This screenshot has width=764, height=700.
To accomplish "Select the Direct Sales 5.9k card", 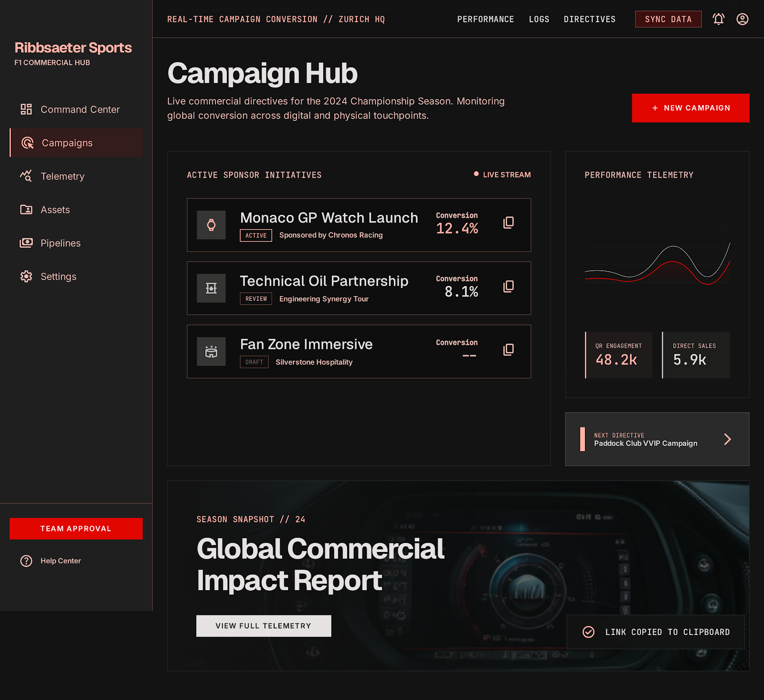I will pyautogui.click(x=696, y=355).
